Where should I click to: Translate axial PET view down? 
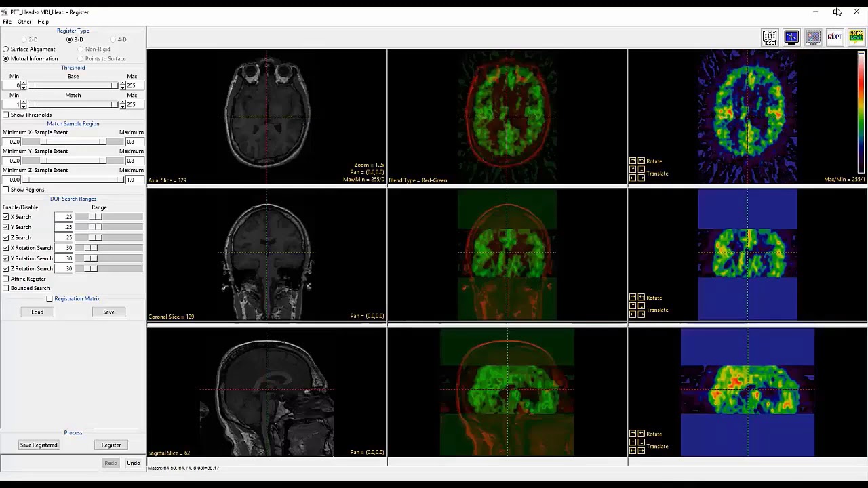[642, 169]
